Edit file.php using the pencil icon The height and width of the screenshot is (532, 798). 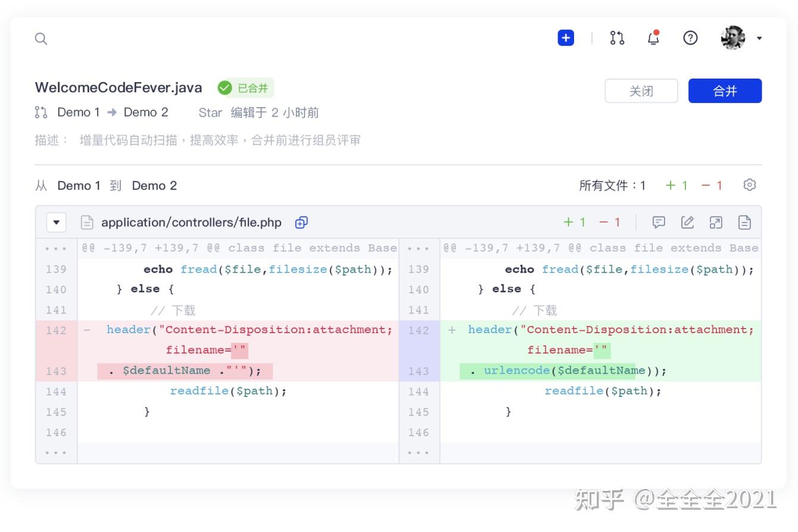[x=687, y=222]
